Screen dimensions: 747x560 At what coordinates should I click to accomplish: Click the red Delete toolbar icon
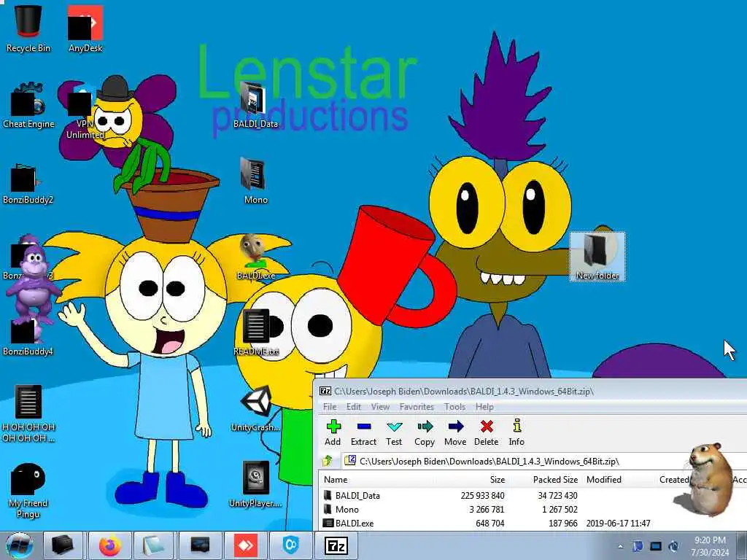click(487, 432)
